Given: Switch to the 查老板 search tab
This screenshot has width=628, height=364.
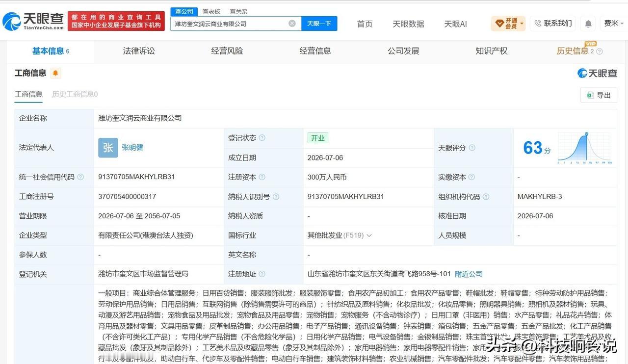Looking at the screenshot, I should click(211, 11).
